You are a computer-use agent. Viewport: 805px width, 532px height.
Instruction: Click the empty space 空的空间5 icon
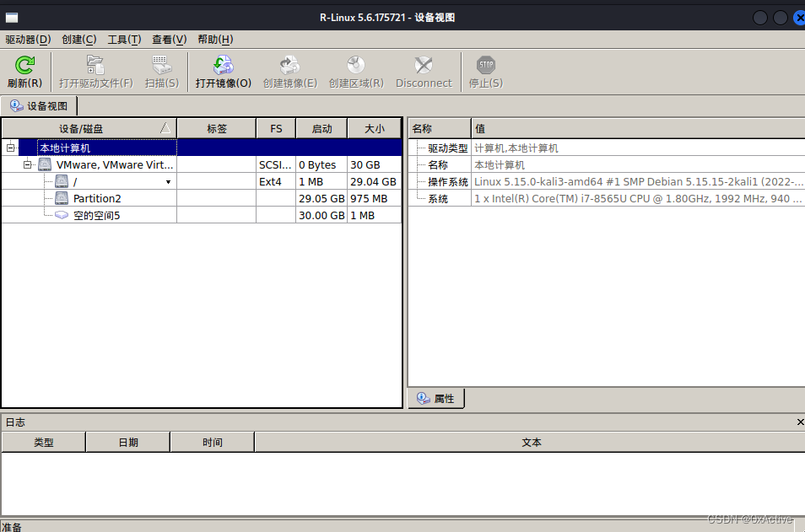coord(62,215)
